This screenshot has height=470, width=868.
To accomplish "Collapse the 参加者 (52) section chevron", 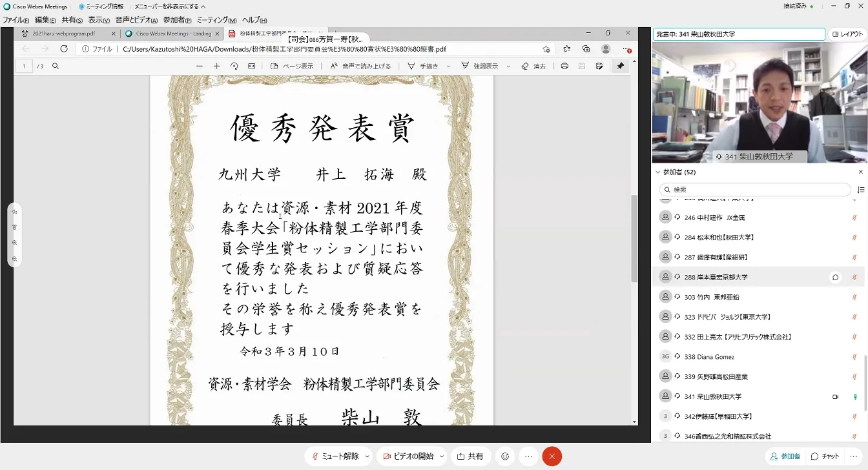I will pos(658,172).
